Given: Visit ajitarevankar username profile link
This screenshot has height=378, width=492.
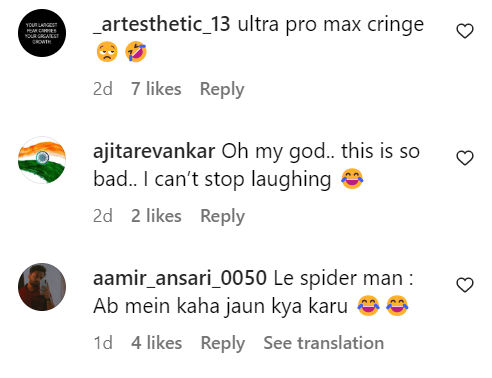Looking at the screenshot, I should point(154,152).
